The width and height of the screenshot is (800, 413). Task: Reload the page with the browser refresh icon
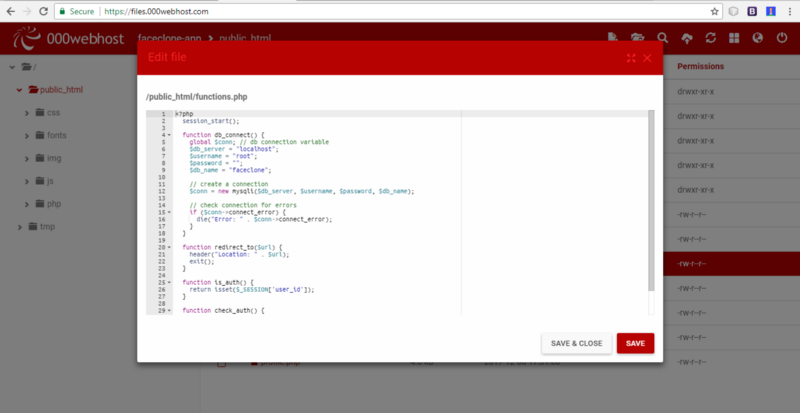coord(43,11)
